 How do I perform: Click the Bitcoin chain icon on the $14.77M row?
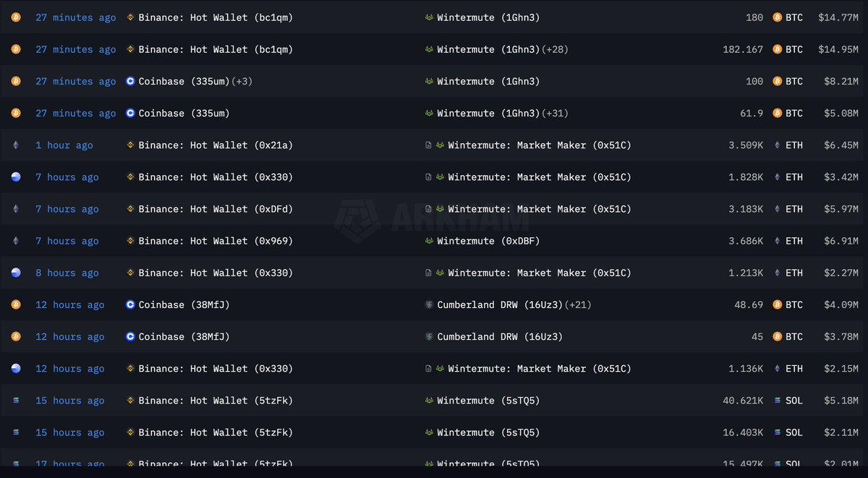tap(16, 17)
